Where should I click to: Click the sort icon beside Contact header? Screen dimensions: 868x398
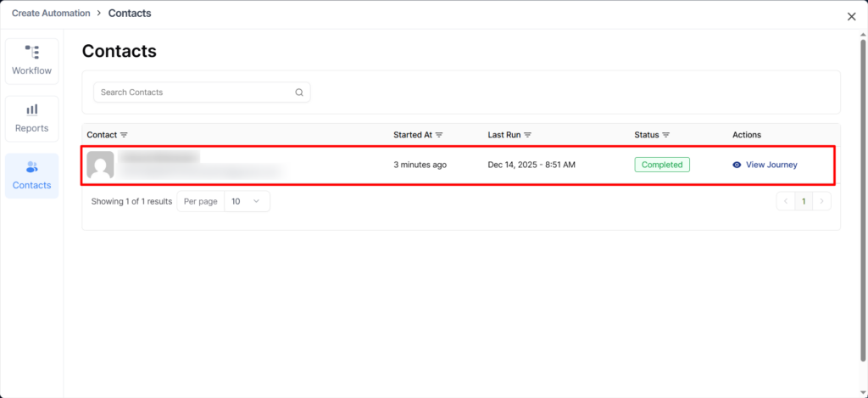point(124,135)
